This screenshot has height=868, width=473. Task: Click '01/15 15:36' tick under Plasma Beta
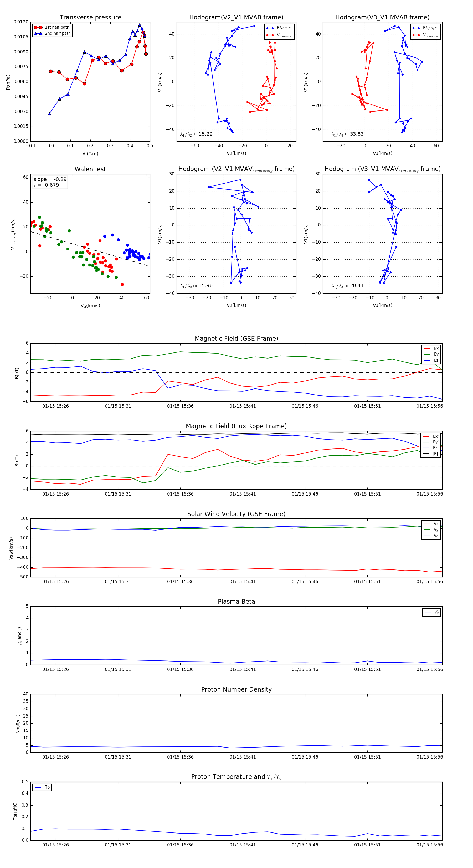[180, 669]
